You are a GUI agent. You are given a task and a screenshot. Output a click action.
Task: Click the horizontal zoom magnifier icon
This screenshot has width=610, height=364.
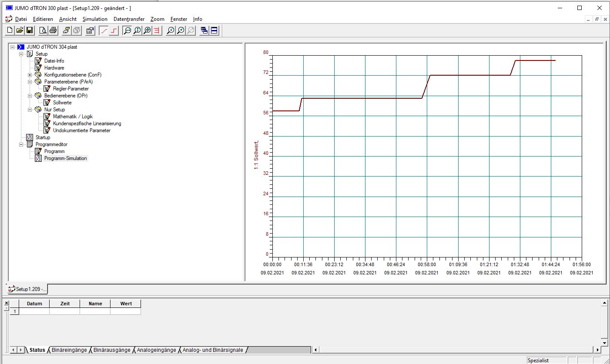click(127, 30)
